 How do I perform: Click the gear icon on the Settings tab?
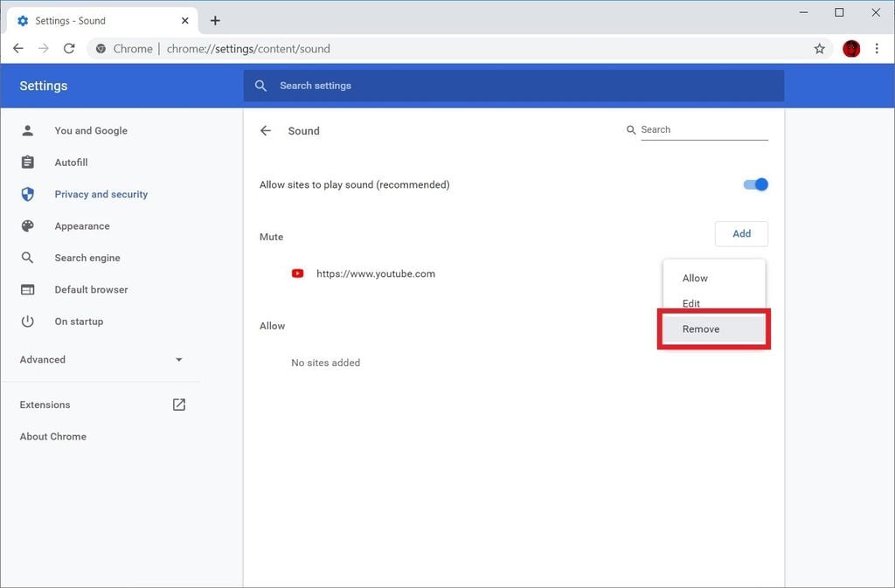click(x=23, y=20)
